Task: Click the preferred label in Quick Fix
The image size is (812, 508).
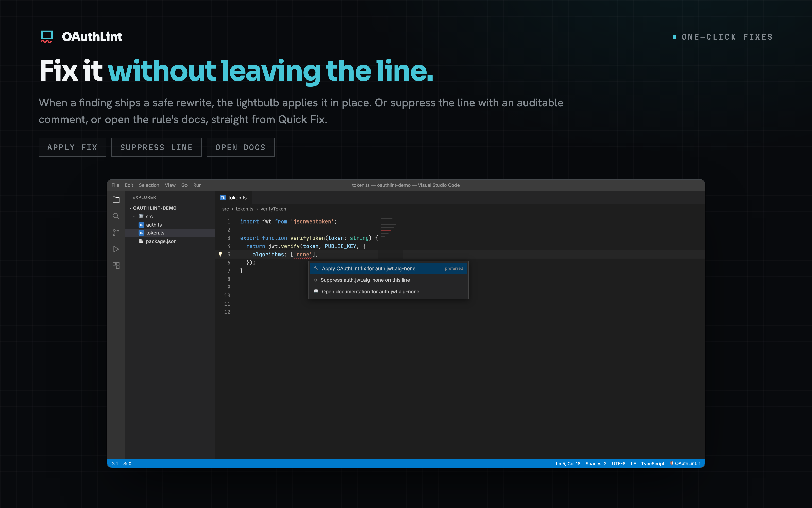Action: [x=454, y=268]
